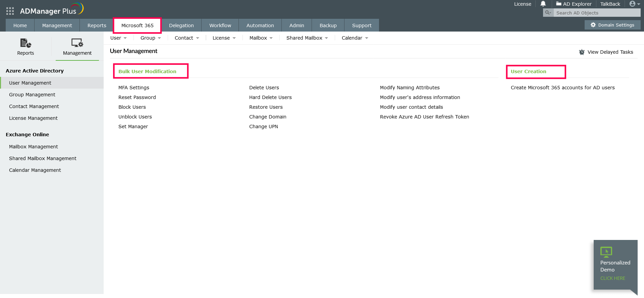644x298 pixels.
Task: Open Set Manager task
Action: [133, 127]
